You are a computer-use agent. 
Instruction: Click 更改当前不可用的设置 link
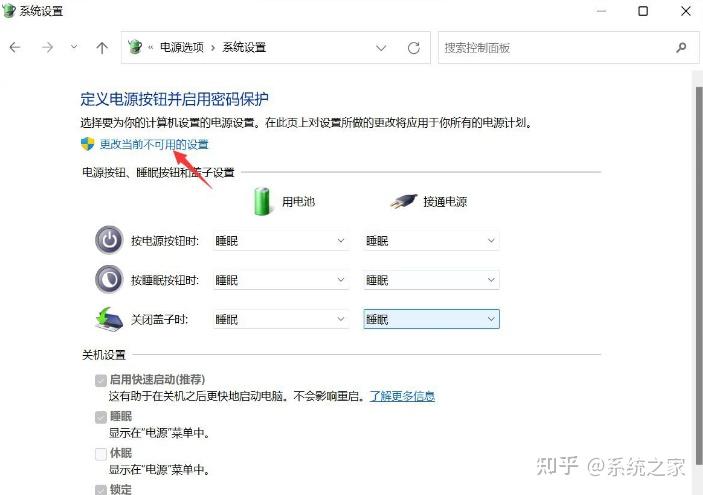point(154,144)
